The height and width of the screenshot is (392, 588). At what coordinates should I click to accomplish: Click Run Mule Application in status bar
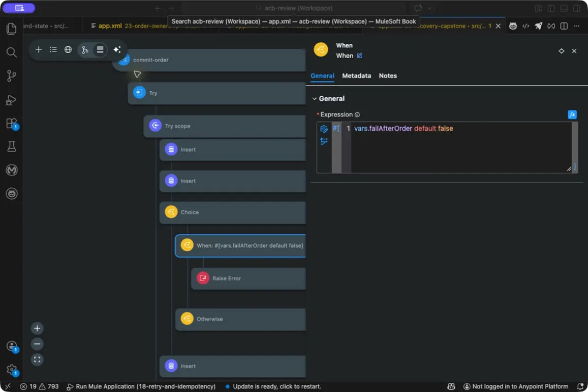pos(141,386)
